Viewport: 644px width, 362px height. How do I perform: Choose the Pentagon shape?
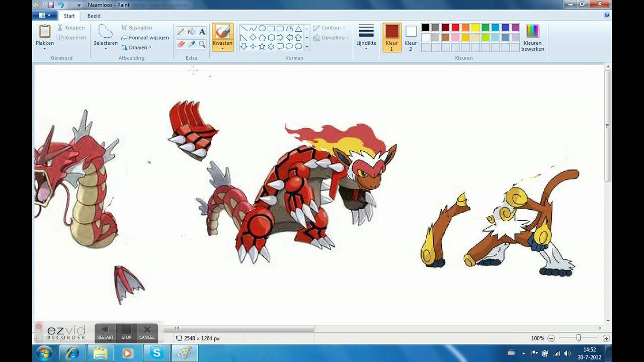[262, 38]
